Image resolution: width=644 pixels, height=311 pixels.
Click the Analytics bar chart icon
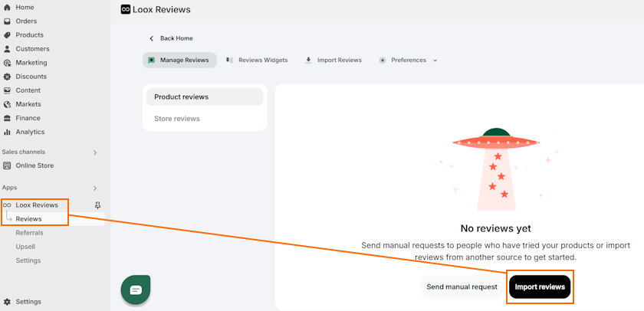pos(7,132)
